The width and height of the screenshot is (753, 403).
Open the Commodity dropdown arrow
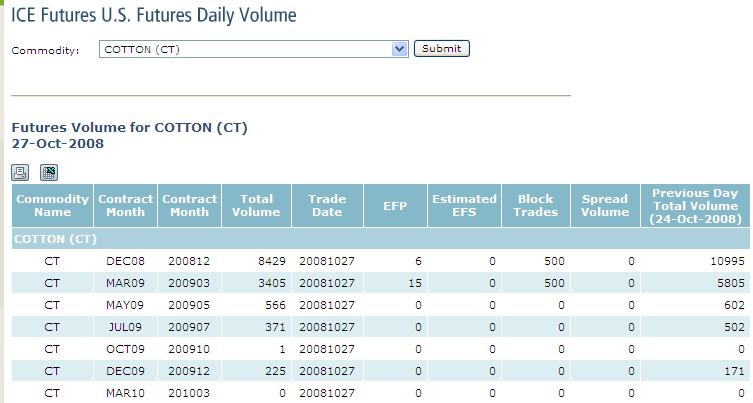[x=400, y=49]
